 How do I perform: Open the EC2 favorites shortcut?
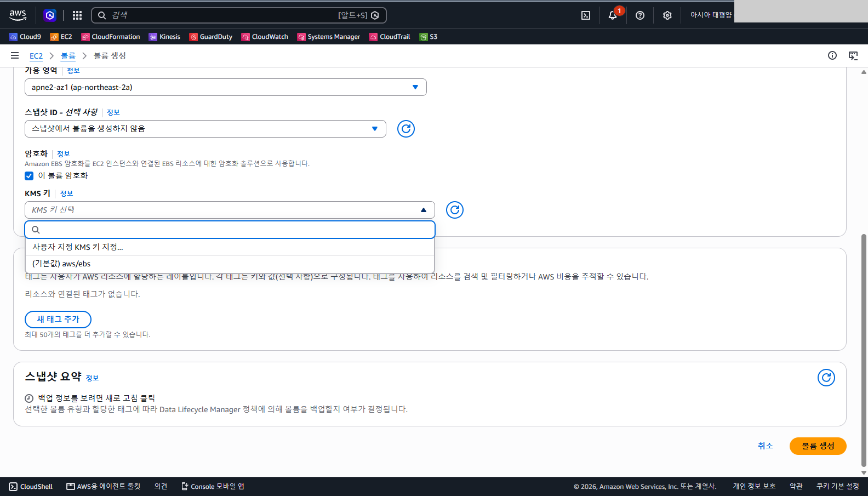tap(61, 37)
